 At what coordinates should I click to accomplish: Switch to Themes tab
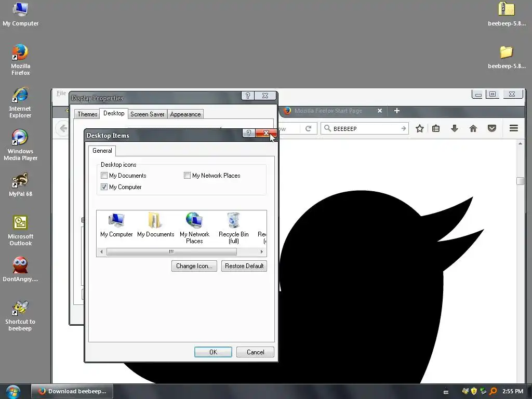tap(87, 114)
